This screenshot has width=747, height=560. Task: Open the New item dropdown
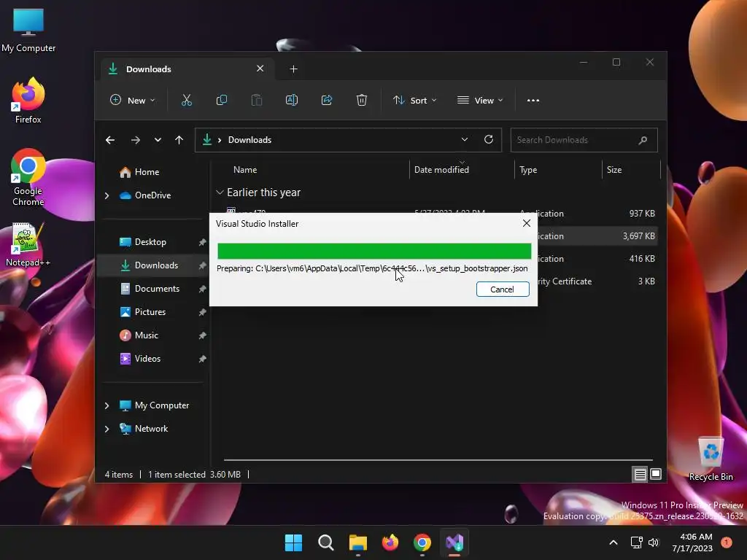point(133,100)
